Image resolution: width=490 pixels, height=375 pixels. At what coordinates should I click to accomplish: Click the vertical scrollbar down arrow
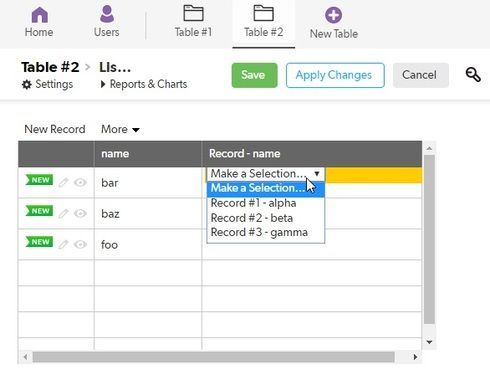click(429, 342)
